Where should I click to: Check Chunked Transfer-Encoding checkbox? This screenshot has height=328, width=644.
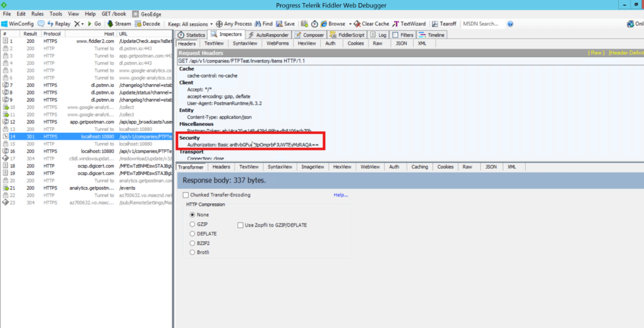click(186, 195)
